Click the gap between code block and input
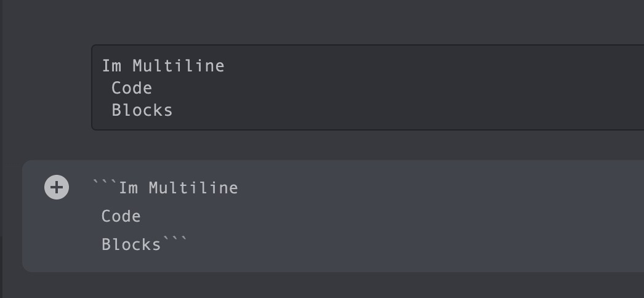The width and height of the screenshot is (644, 298). tap(308, 145)
